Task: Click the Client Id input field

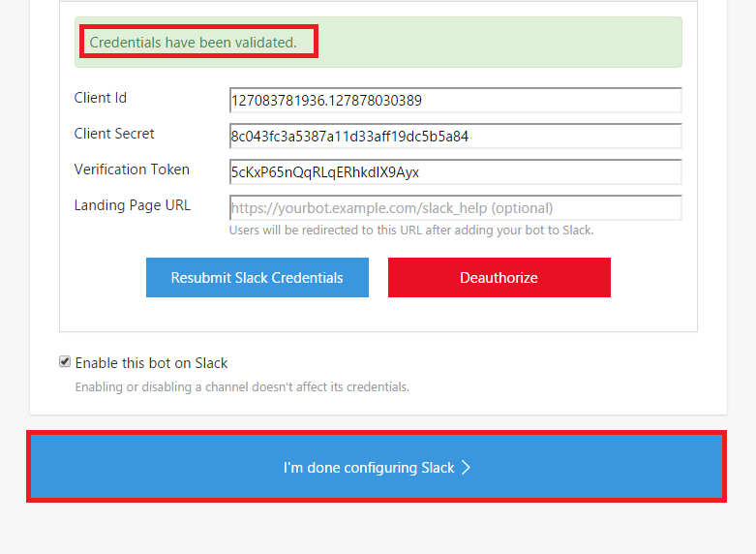Action: coord(456,101)
